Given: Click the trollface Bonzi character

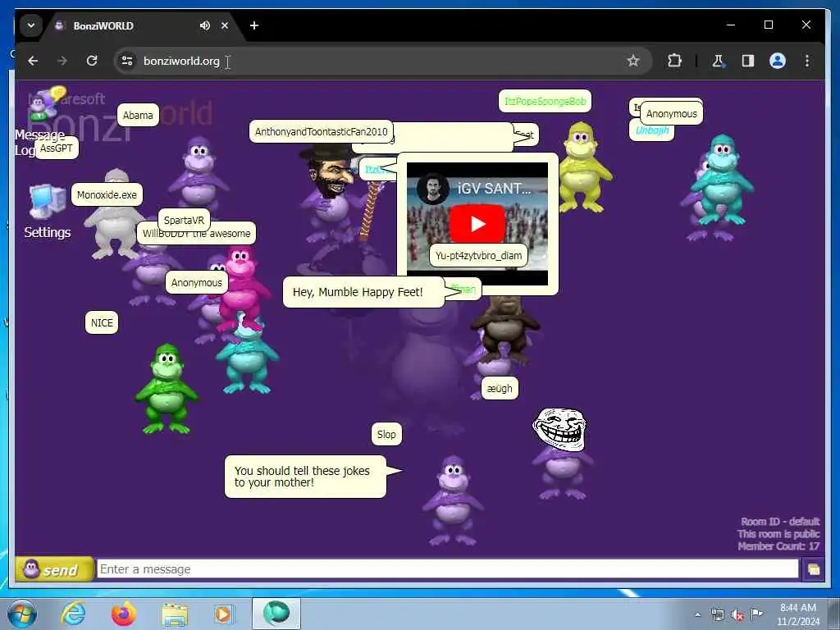Looking at the screenshot, I should (x=561, y=453).
